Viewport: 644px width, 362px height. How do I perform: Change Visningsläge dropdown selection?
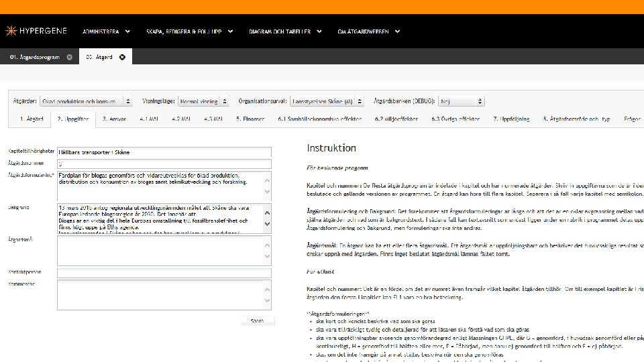pyautogui.click(x=203, y=101)
